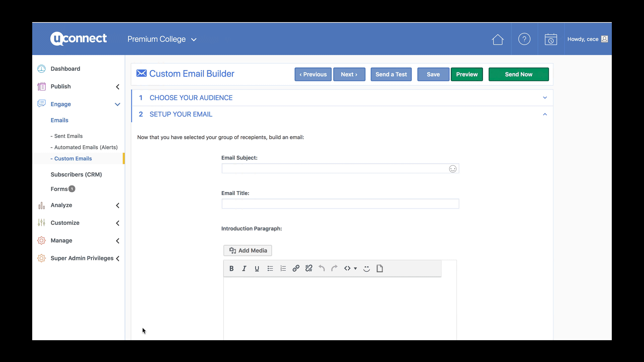Go to home via house icon

point(498,40)
